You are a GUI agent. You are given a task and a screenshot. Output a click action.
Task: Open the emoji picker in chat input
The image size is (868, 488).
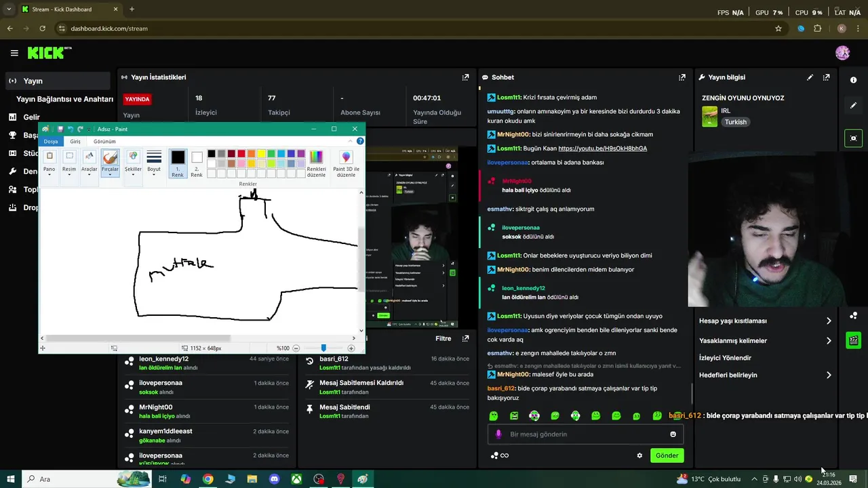pyautogui.click(x=673, y=434)
